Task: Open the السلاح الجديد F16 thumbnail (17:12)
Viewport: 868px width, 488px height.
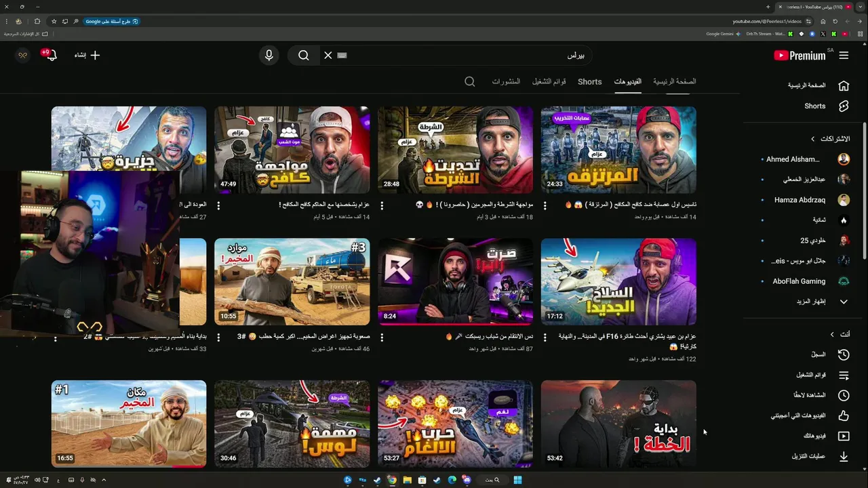Action: pos(618,281)
